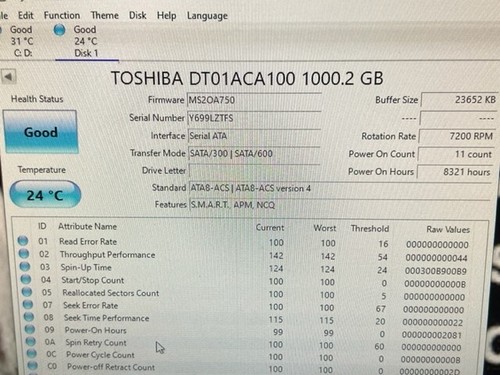Click the Interface field Serial ATA

click(254, 136)
